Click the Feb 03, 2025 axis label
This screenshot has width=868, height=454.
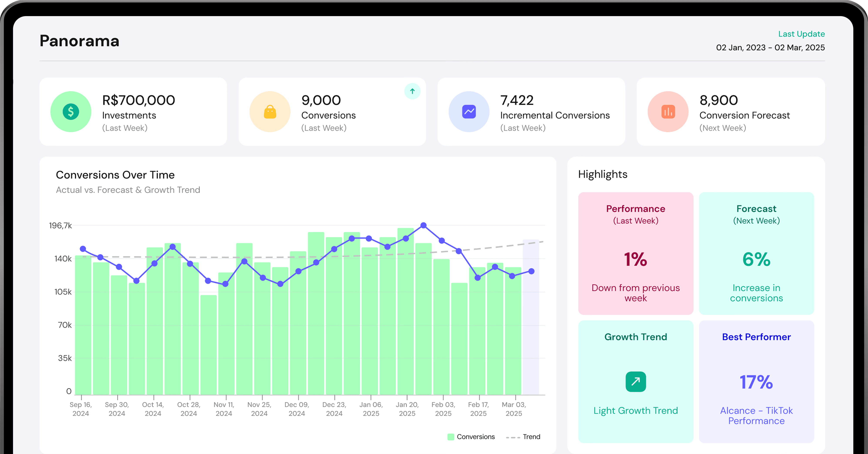(443, 409)
